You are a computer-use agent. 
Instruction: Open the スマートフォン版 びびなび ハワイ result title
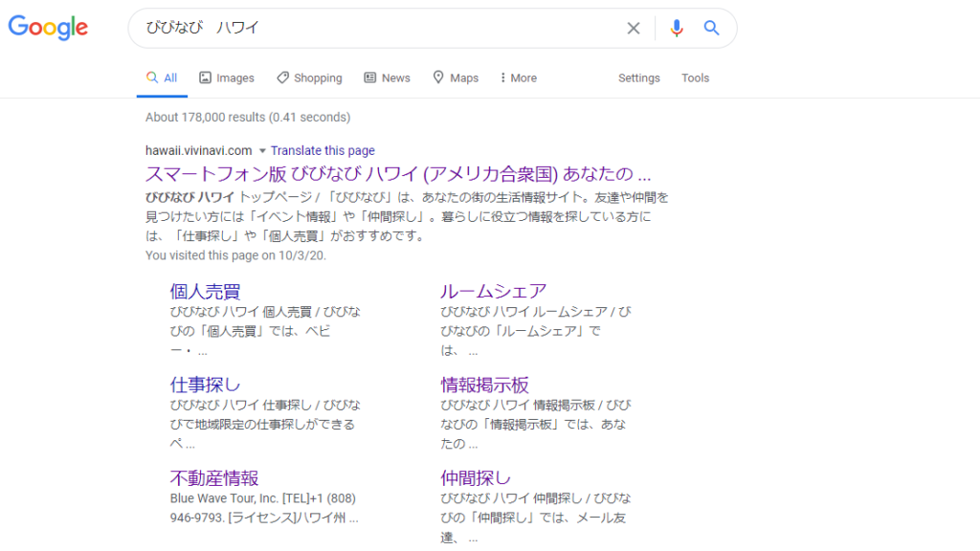(397, 175)
